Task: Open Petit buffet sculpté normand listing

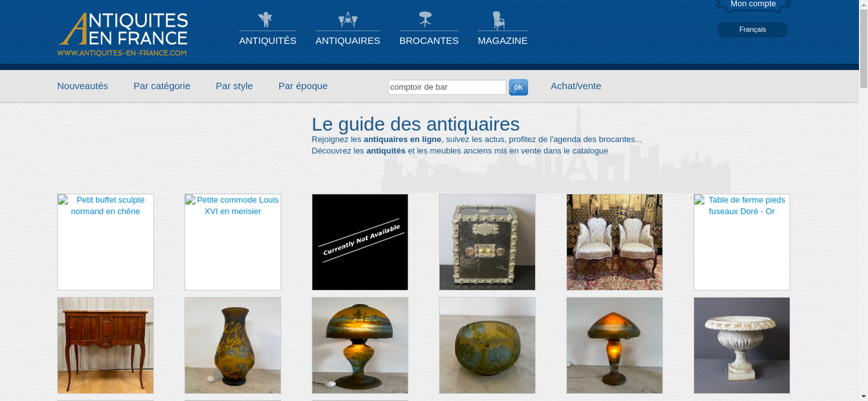Action: 105,242
